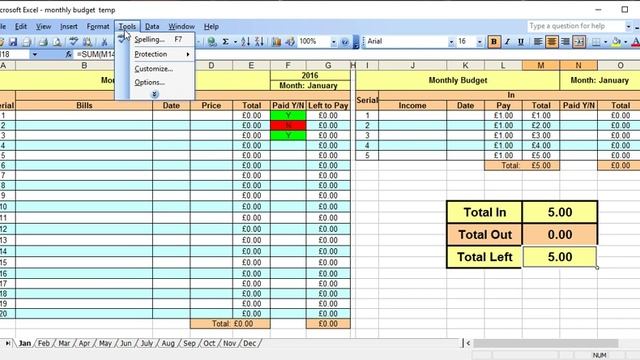Click the Align Left icon
The image size is (640, 360).
538,42
